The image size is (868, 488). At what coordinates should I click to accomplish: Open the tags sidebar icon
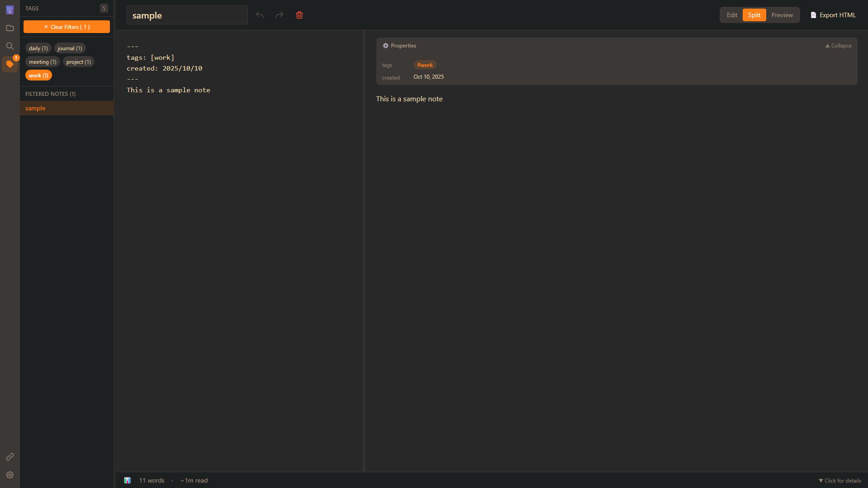9,64
